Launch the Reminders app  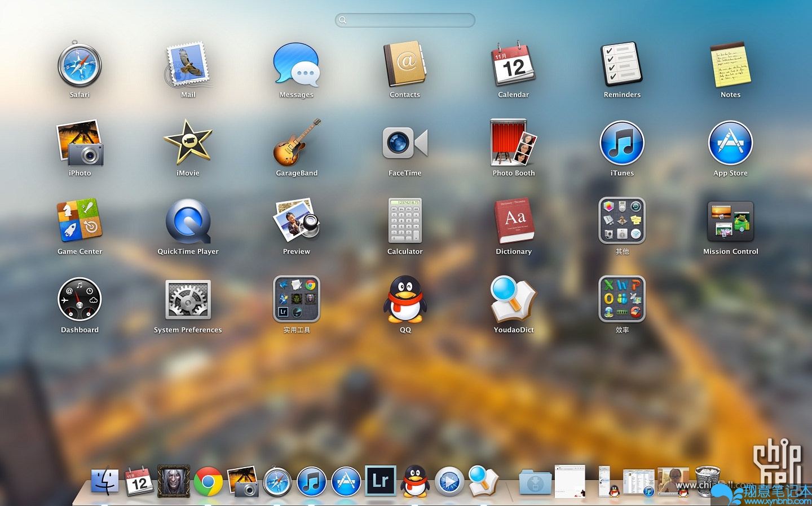(x=622, y=65)
